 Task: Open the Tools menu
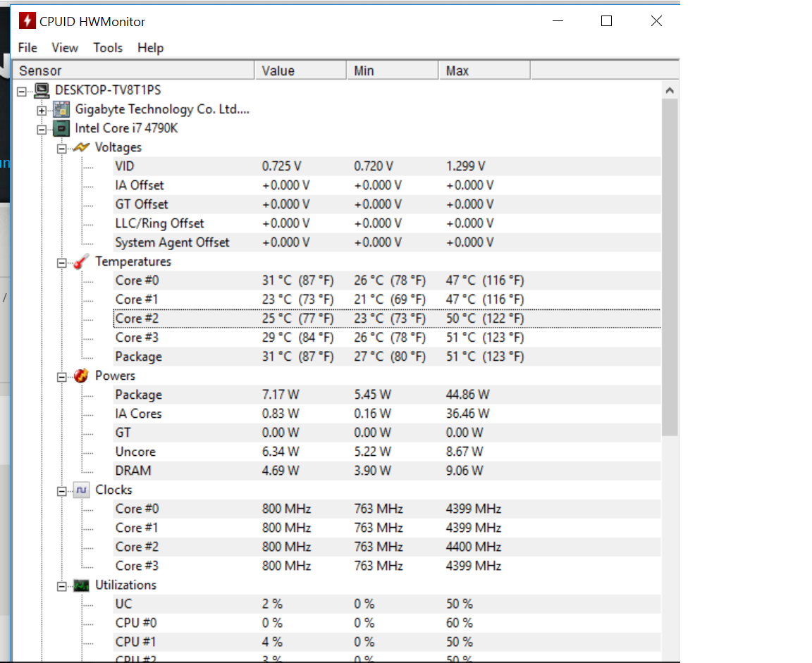pos(108,48)
